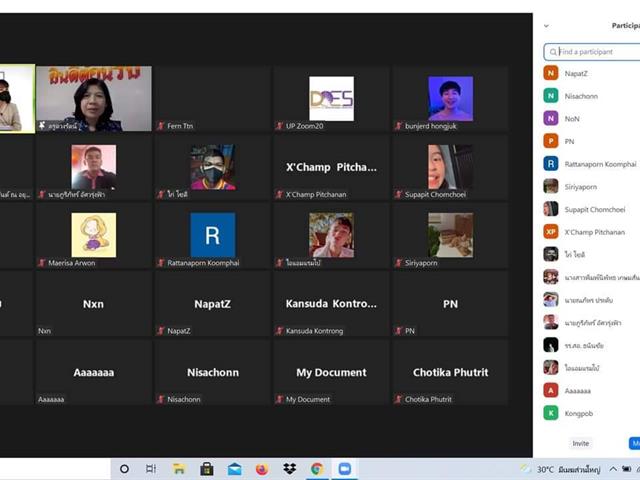Click 'X'Champ Pitchanan' name in participants list

[595, 232]
